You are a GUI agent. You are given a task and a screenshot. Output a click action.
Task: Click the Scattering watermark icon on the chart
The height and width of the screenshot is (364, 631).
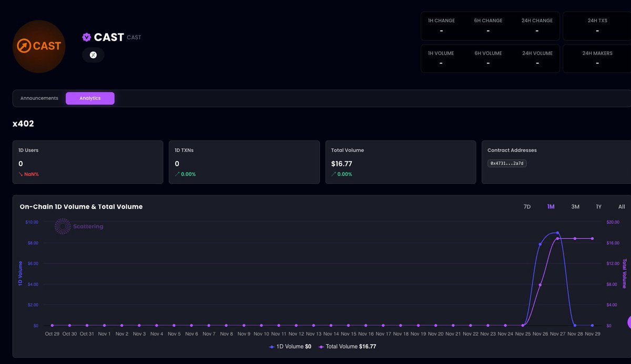tap(62, 226)
